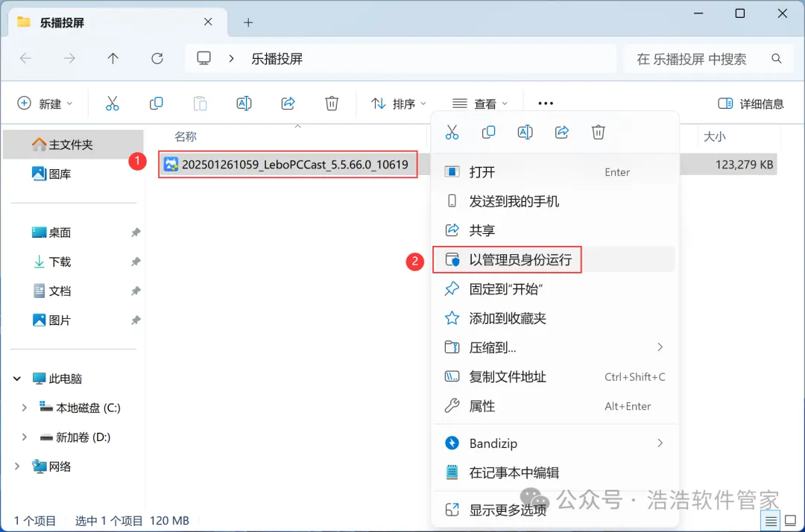Click the Cut icon in the context menu
This screenshot has height=532, width=805.
pyautogui.click(x=452, y=133)
